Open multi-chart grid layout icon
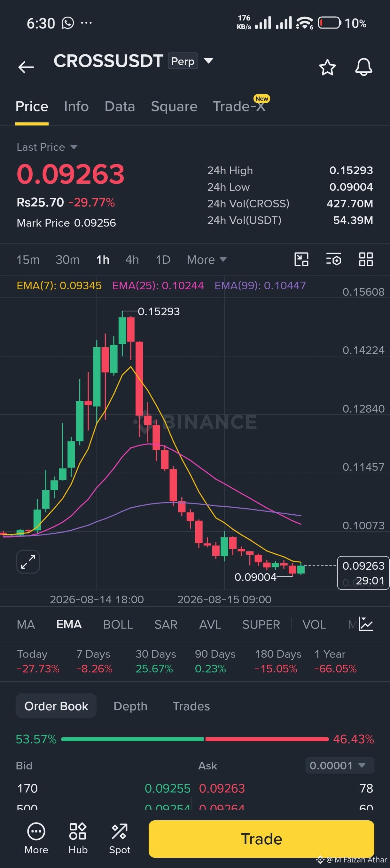The width and height of the screenshot is (390, 868). point(366,260)
